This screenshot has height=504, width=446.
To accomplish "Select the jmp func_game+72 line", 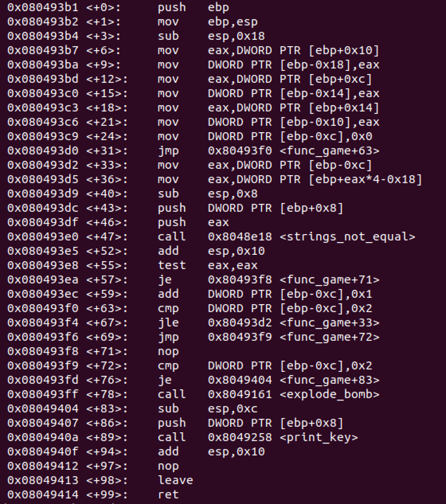I will [x=193, y=337].
